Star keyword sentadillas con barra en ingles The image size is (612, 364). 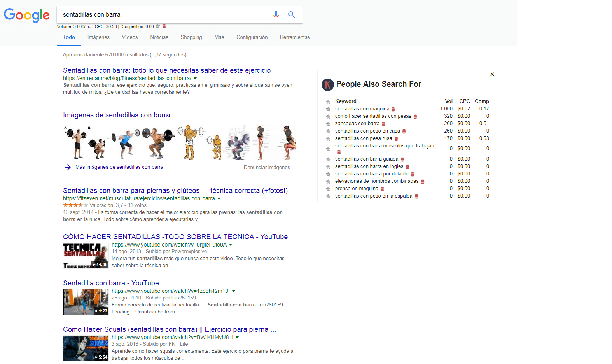[x=328, y=167]
